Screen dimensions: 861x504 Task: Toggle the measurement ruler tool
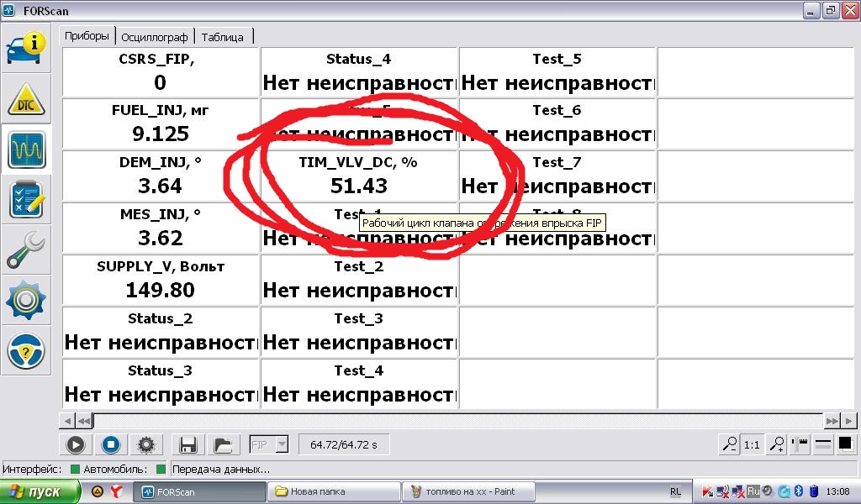point(799,444)
